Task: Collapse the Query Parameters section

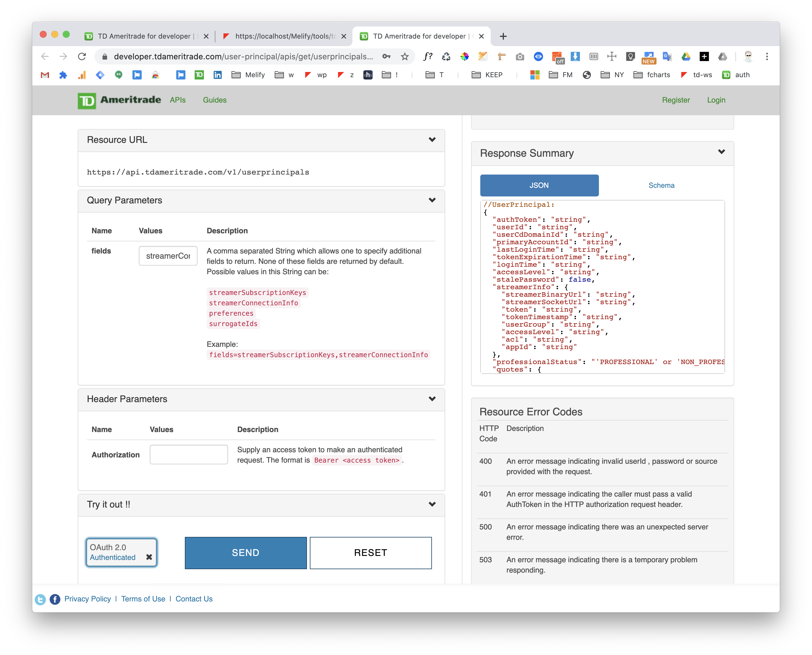Action: click(432, 200)
